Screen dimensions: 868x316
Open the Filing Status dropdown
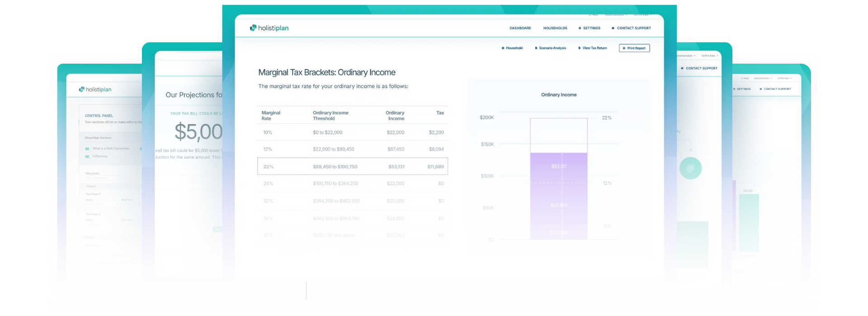(x=102, y=178)
